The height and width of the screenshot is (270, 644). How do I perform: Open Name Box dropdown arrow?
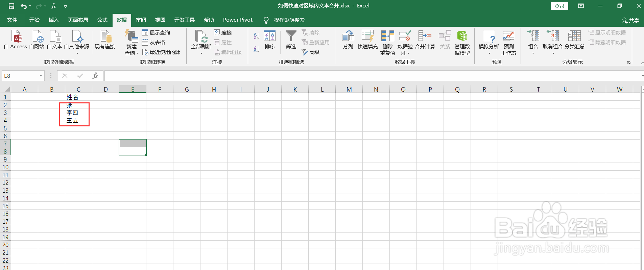(x=41, y=76)
